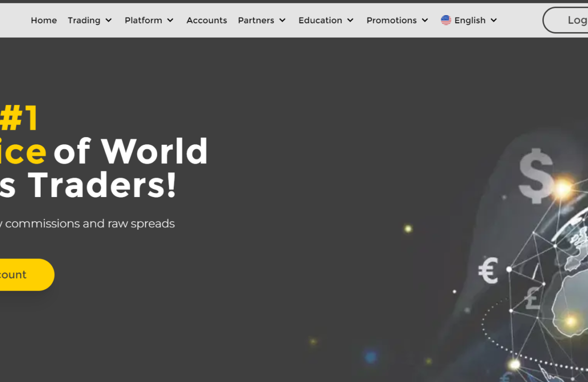The image size is (588, 382).
Task: Click the pound symbol on the globe
Action: click(533, 299)
